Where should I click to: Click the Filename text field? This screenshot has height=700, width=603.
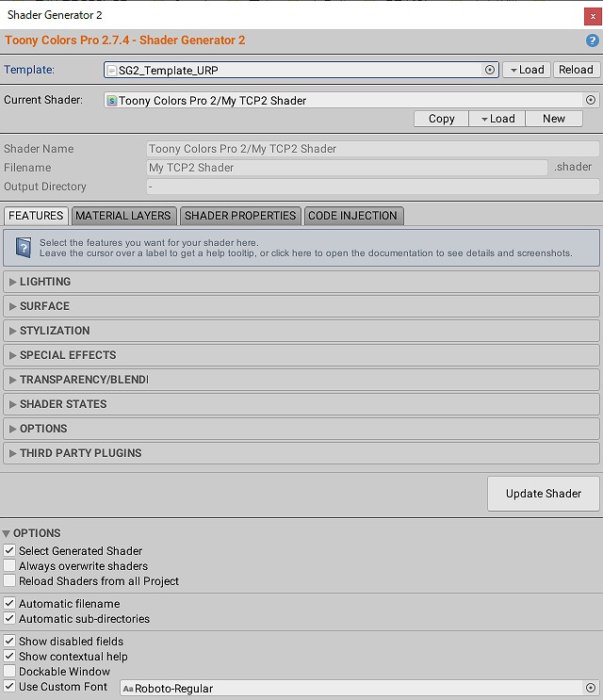point(347,168)
